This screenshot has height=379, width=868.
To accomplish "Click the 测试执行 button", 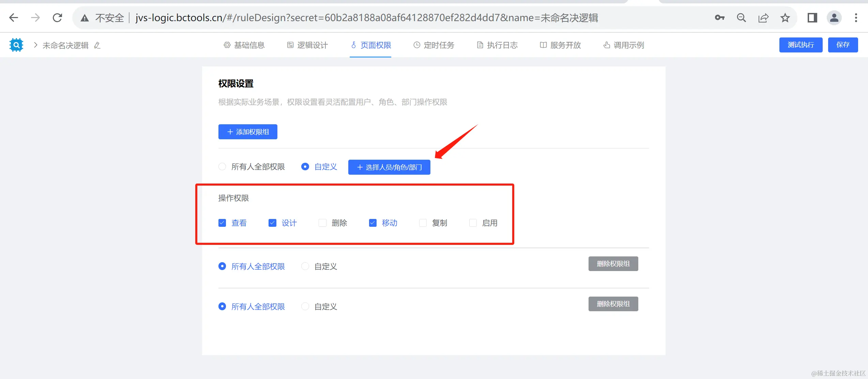I will [x=801, y=45].
